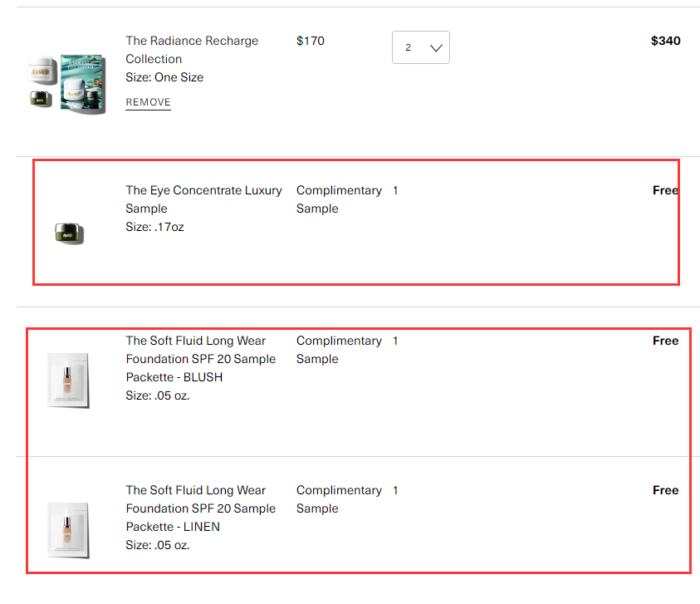Click the LINEN foundation packette thumbnail
Image resolution: width=700 pixels, height=604 pixels.
[68, 529]
